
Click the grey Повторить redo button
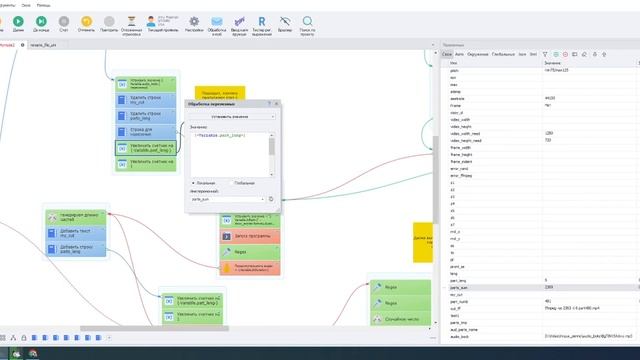(x=109, y=21)
